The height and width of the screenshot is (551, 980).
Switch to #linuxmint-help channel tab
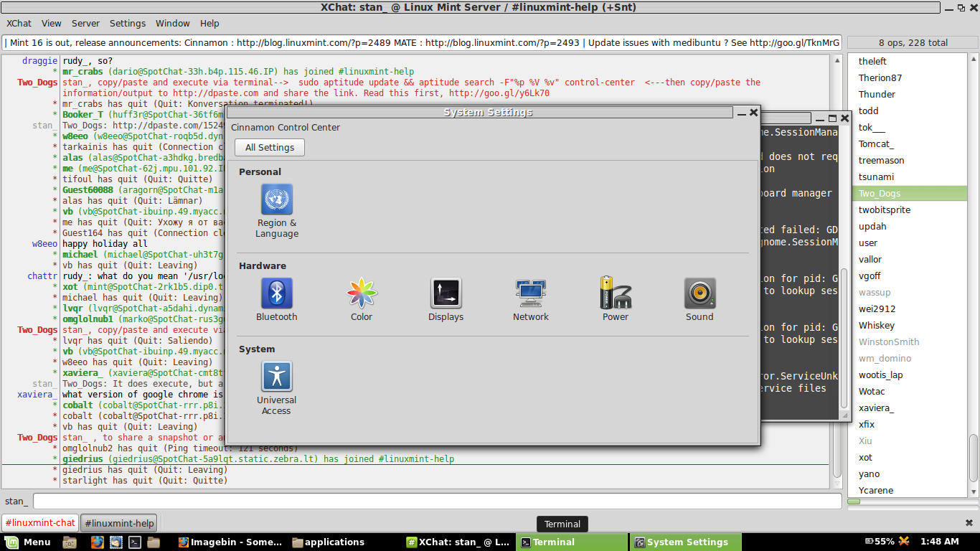tap(119, 523)
